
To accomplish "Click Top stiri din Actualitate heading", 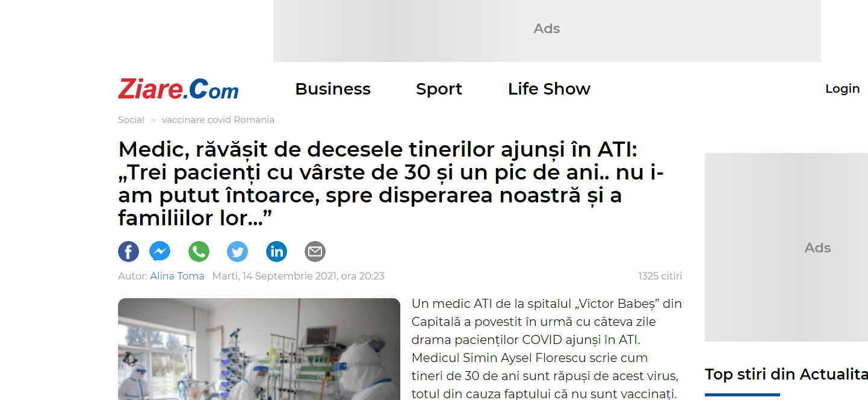I will (x=786, y=374).
